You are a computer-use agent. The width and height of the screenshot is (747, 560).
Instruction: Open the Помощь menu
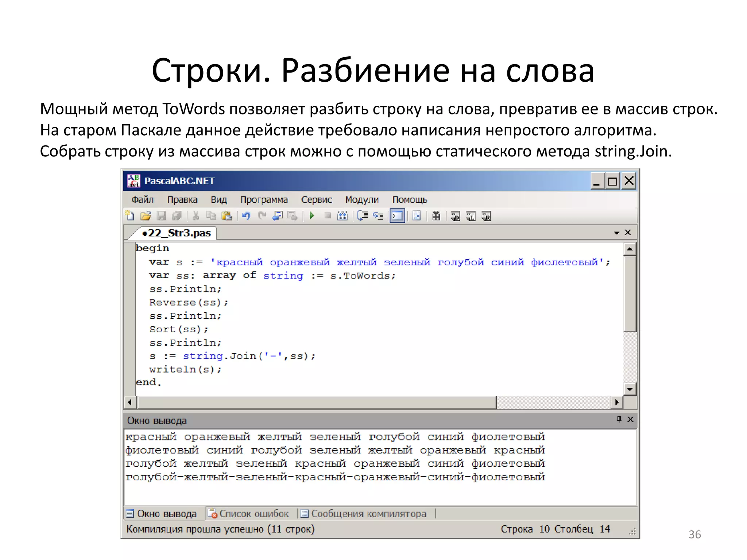click(x=410, y=199)
